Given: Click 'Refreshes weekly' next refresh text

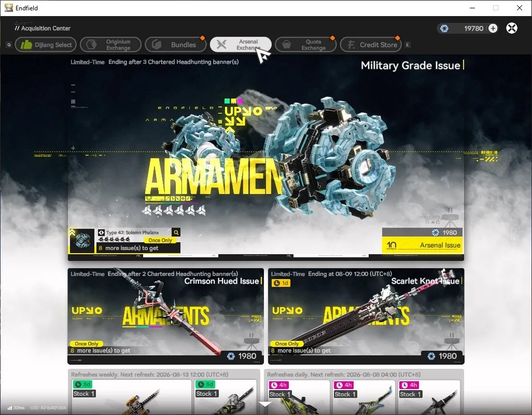Looking at the screenshot, I should point(150,375).
